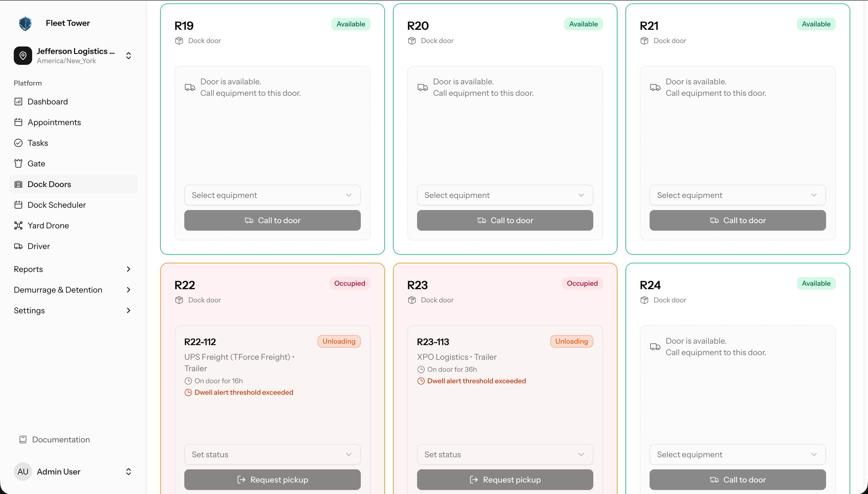Open Dock Scheduler in sidebar
This screenshot has width=868, height=494.
tap(57, 205)
